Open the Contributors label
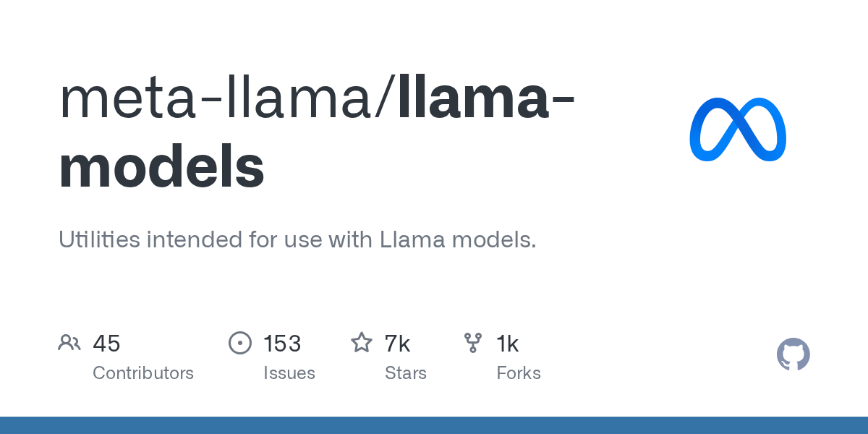The image size is (868, 434). click(x=143, y=373)
